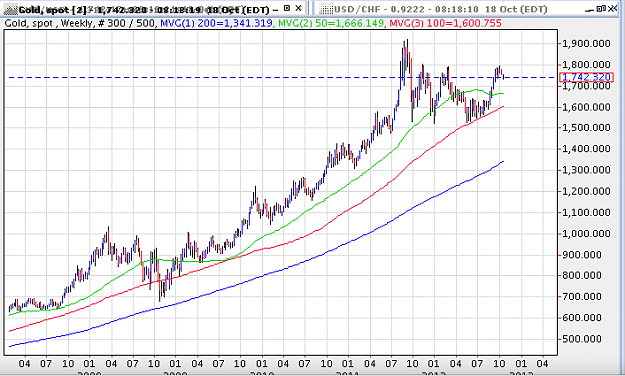
Task: Click the MVG(3) 100=1,600.755 red legend
Action: 445,24
